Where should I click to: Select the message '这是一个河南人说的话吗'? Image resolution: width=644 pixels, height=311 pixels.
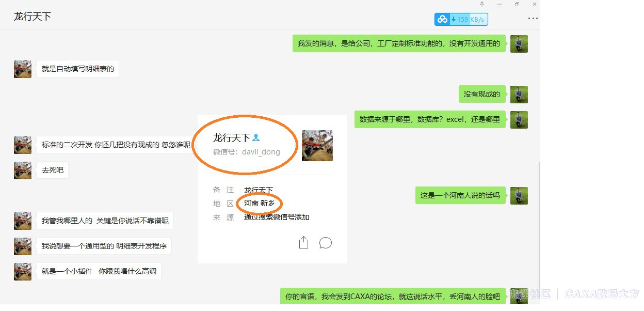coord(460,195)
